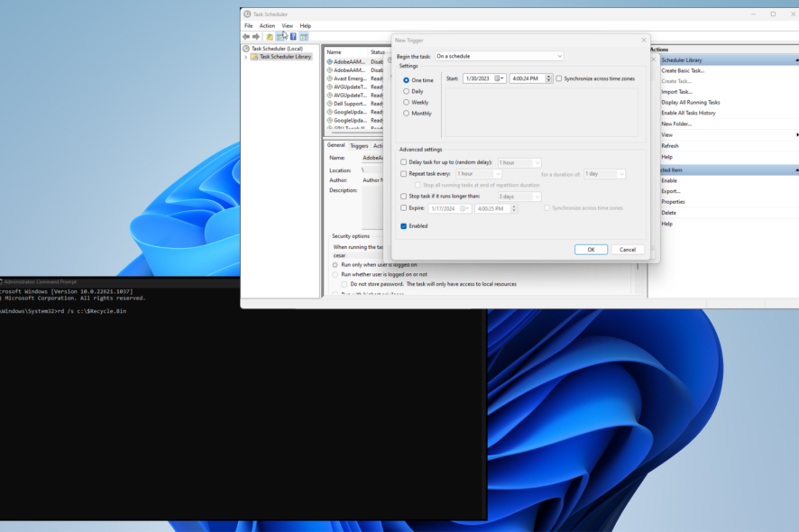
Task: Collapse the Selected Item actions section
Action: tap(796, 170)
